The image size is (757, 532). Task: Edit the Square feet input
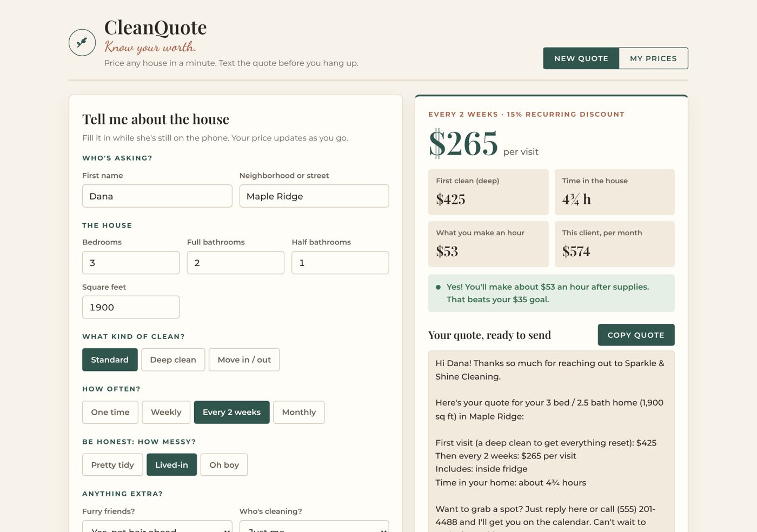[x=131, y=307]
